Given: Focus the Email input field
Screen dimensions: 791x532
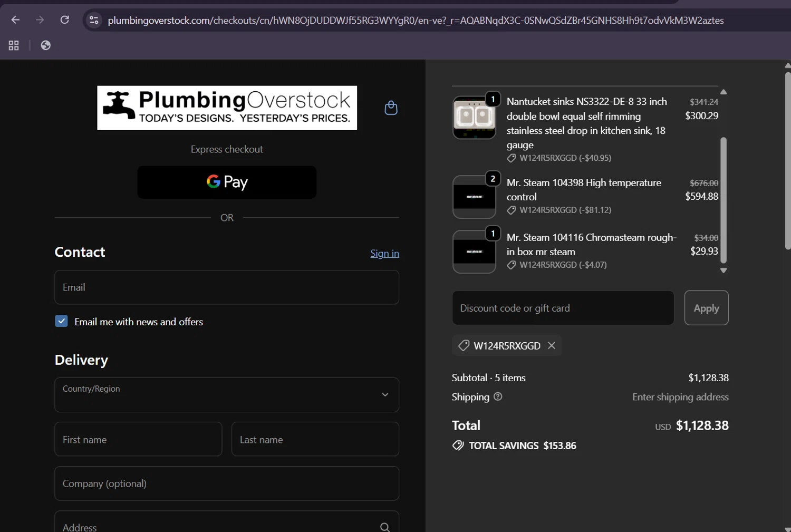Looking at the screenshot, I should 227,287.
